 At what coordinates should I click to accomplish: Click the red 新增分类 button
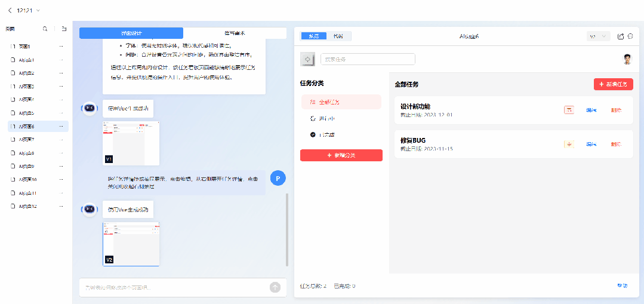point(341,155)
